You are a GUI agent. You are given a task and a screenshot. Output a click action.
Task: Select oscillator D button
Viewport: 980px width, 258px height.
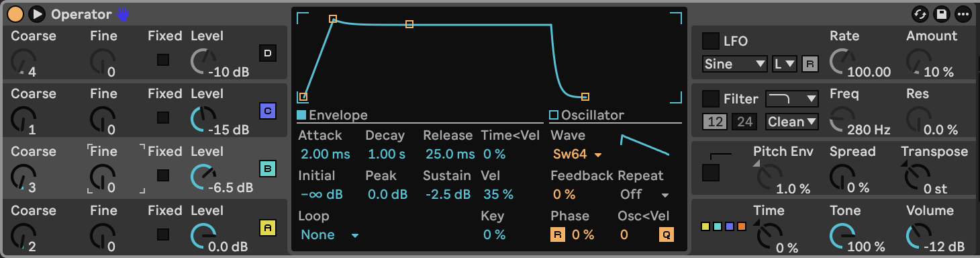(x=268, y=53)
